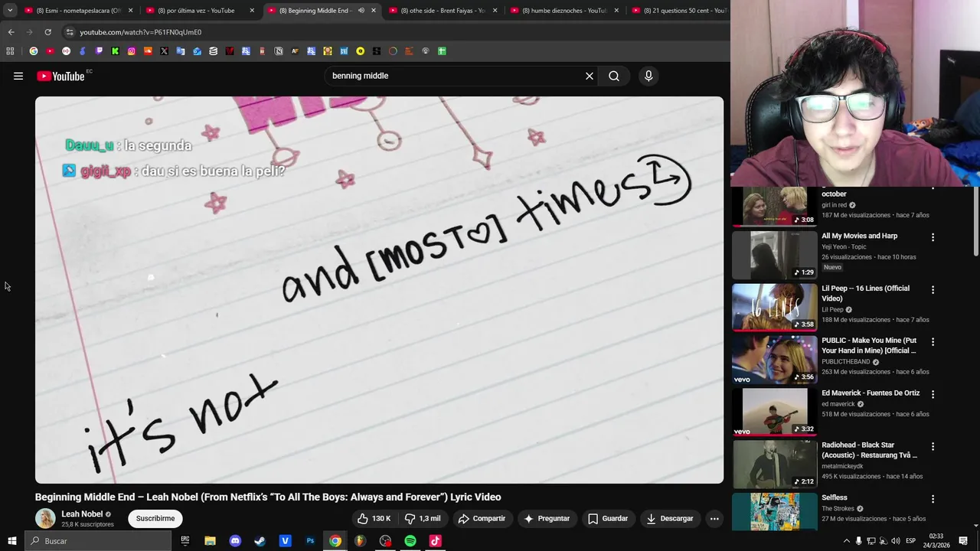Show hidden system tray icons chevron
The height and width of the screenshot is (551, 980).
tap(846, 541)
